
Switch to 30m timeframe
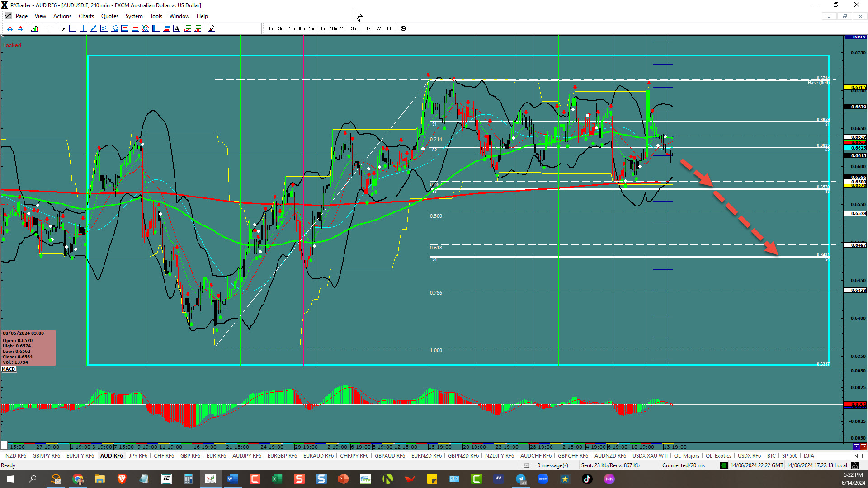point(323,28)
